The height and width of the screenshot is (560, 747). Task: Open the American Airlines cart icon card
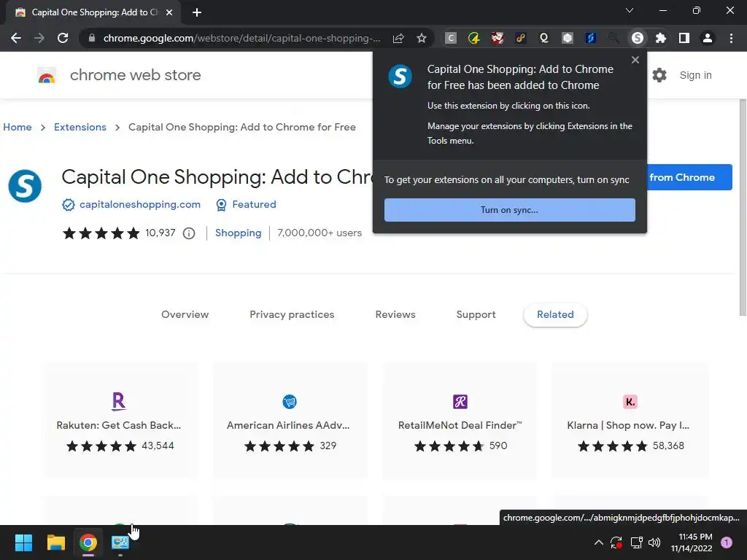pos(290,402)
